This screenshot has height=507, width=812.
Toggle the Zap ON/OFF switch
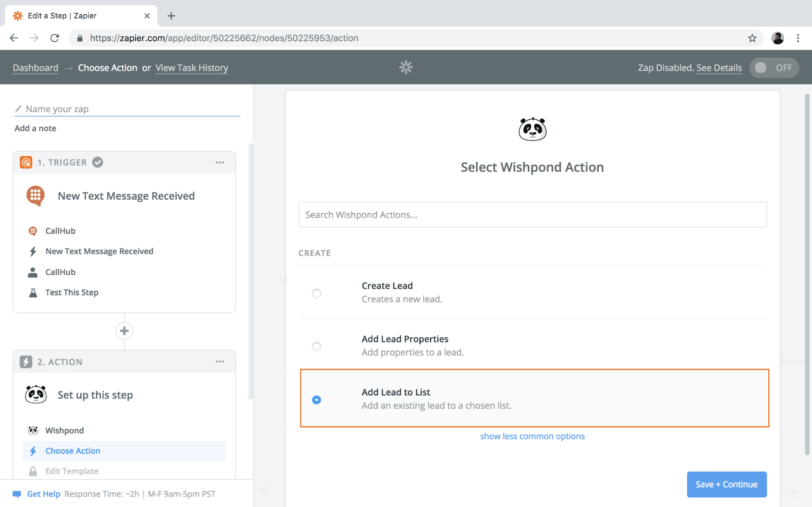point(773,68)
